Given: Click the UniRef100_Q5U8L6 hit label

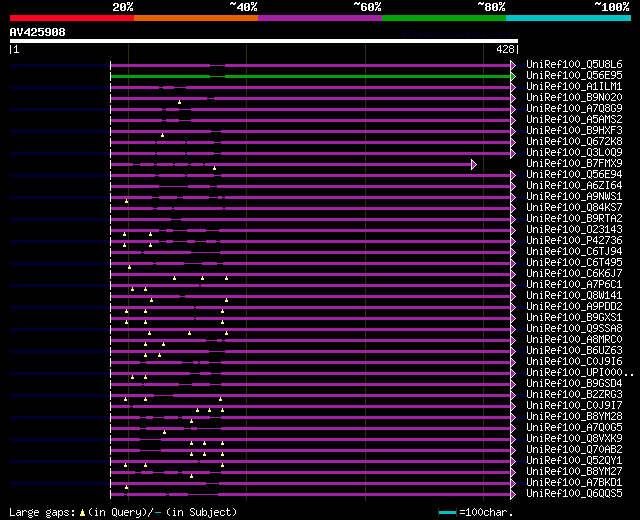Looking at the screenshot, I should (574, 64).
